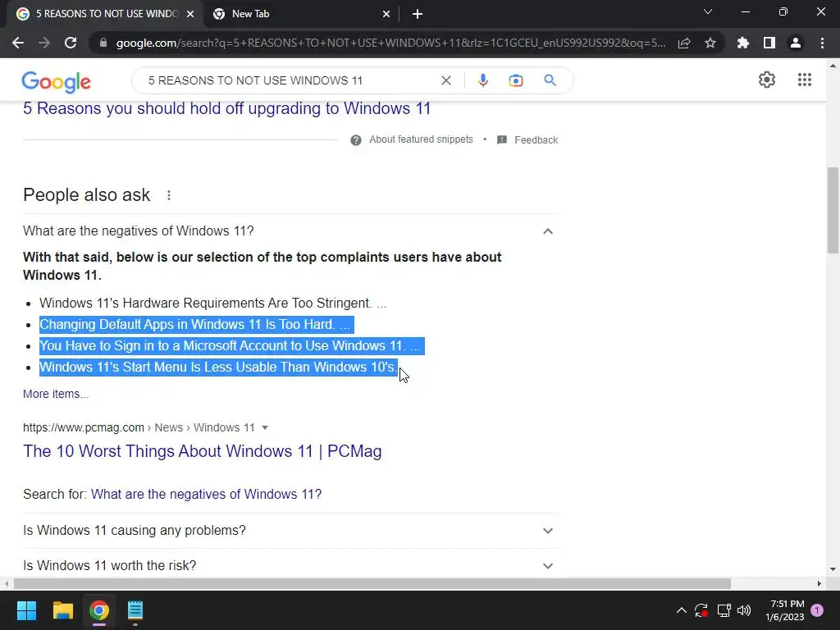This screenshot has height=630, width=840.
Task: Open the Chrome profile menu
Action: click(x=796, y=43)
